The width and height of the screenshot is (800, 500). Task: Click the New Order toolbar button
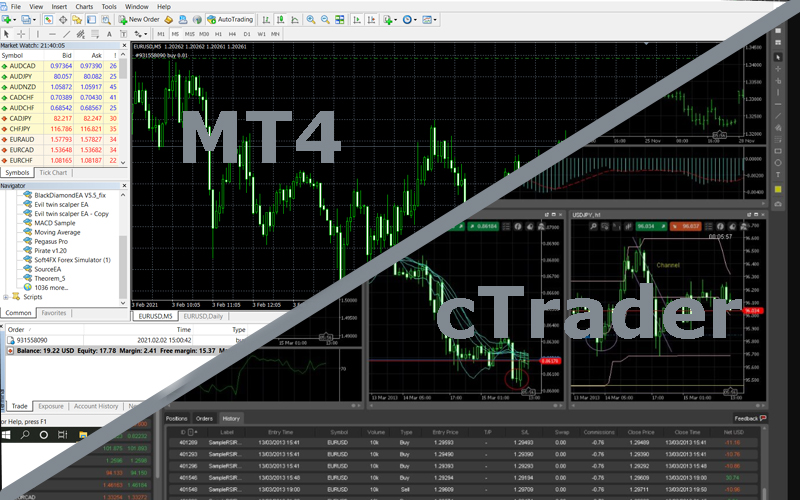140,19
